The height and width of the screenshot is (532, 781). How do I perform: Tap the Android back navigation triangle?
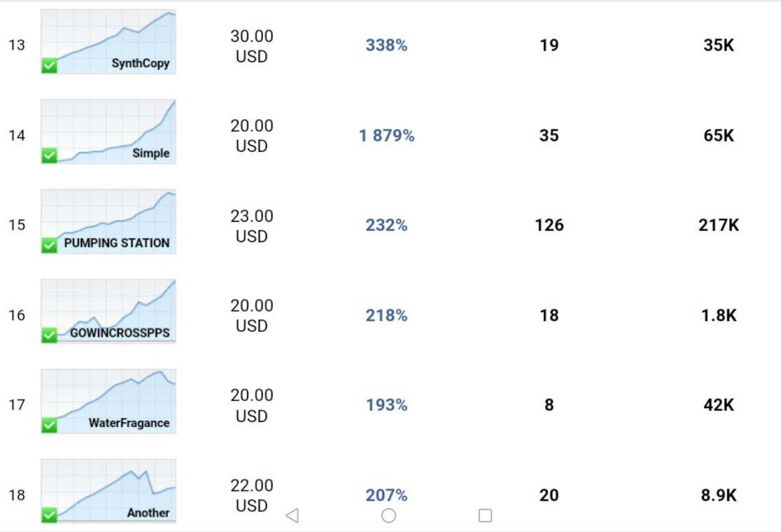coord(293,516)
